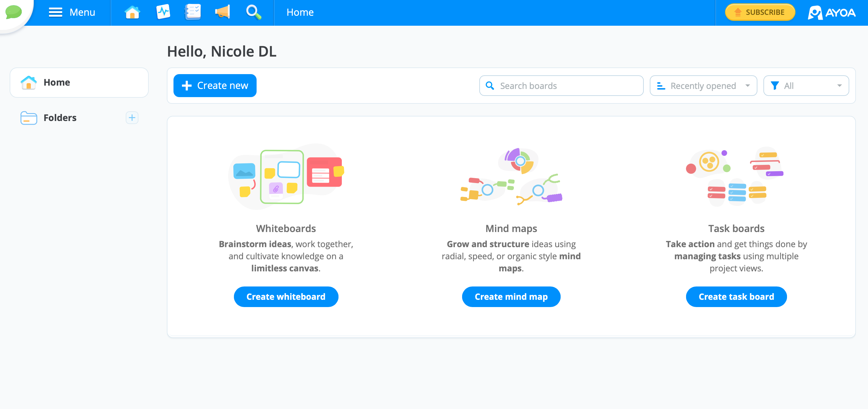Expand the Recently opened dropdown

[x=704, y=85]
